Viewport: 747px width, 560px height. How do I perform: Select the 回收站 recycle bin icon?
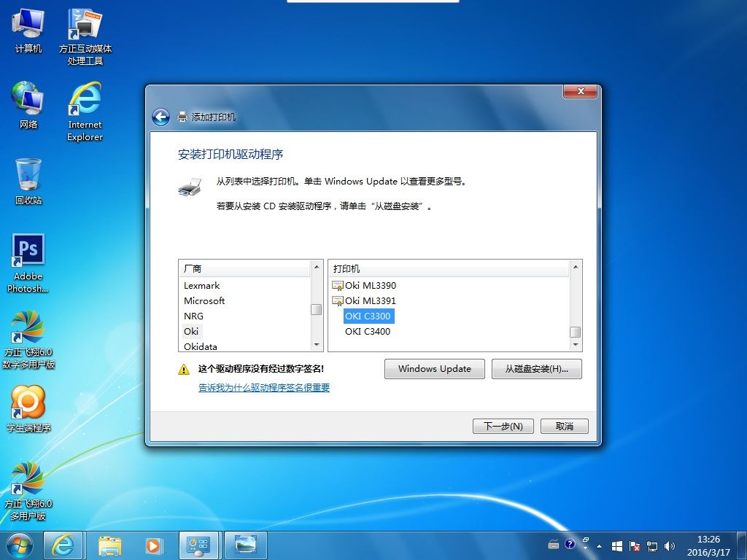tap(28, 181)
